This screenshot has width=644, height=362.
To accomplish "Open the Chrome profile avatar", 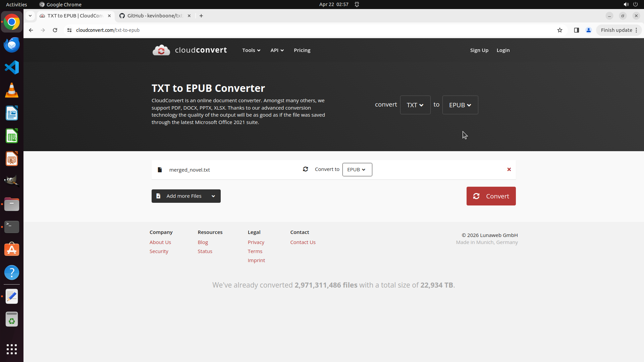I will [x=588, y=30].
